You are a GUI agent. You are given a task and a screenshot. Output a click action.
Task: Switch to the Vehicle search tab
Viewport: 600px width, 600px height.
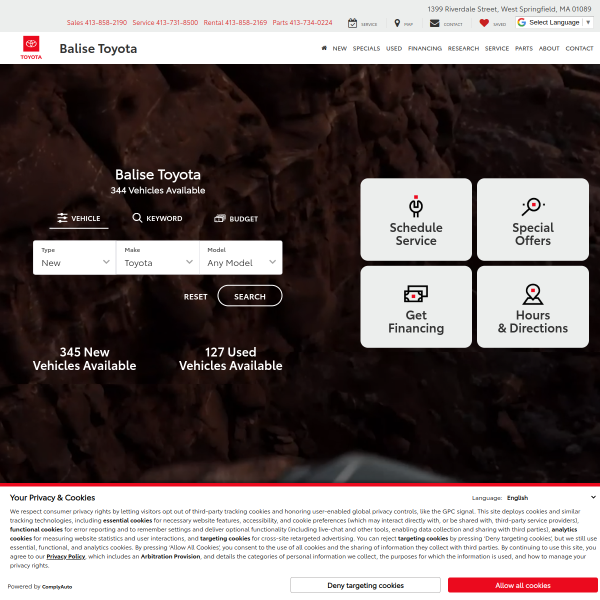(x=79, y=218)
